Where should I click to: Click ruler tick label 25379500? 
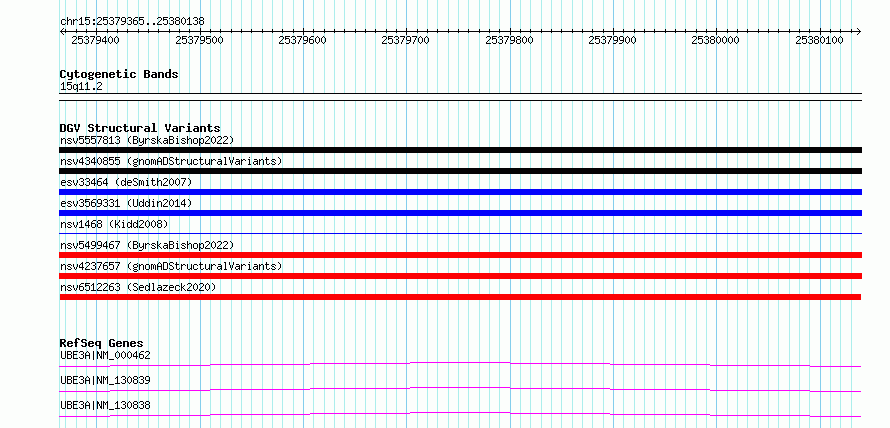(199, 40)
